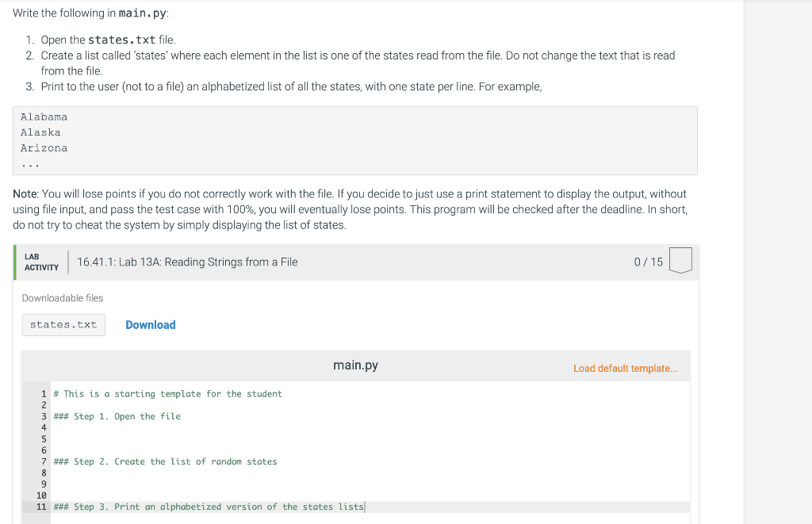This screenshot has height=524, width=812.
Task: Click the main.py editor header tab
Action: 355,365
